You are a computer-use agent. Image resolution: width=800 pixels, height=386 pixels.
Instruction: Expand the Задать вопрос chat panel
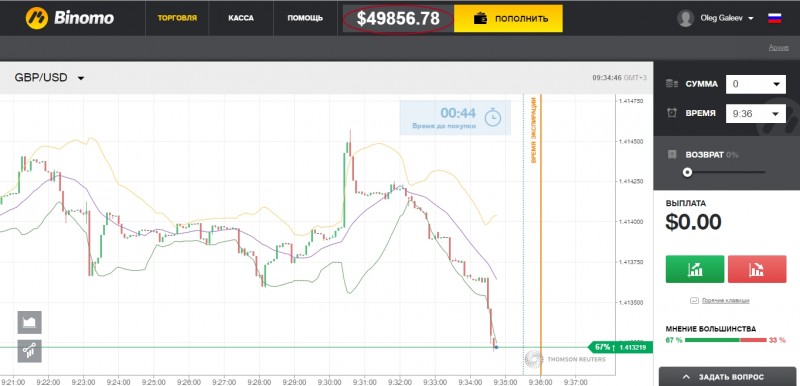[x=730, y=377]
